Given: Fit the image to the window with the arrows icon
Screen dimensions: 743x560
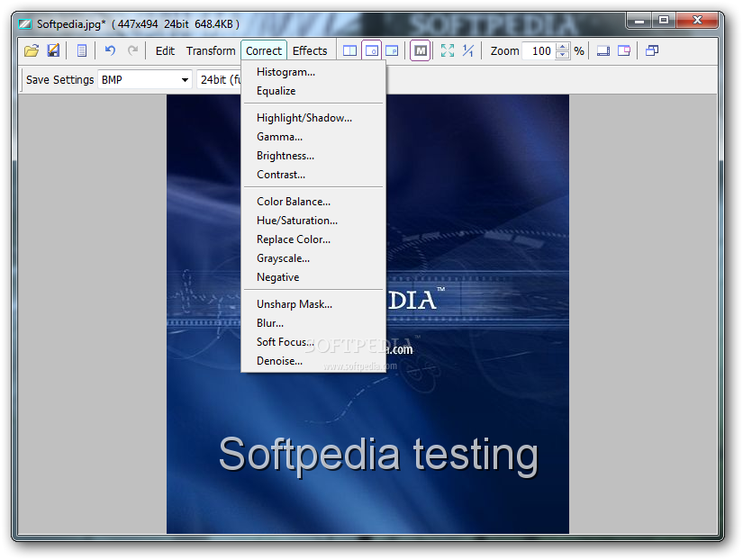Looking at the screenshot, I should click(448, 50).
